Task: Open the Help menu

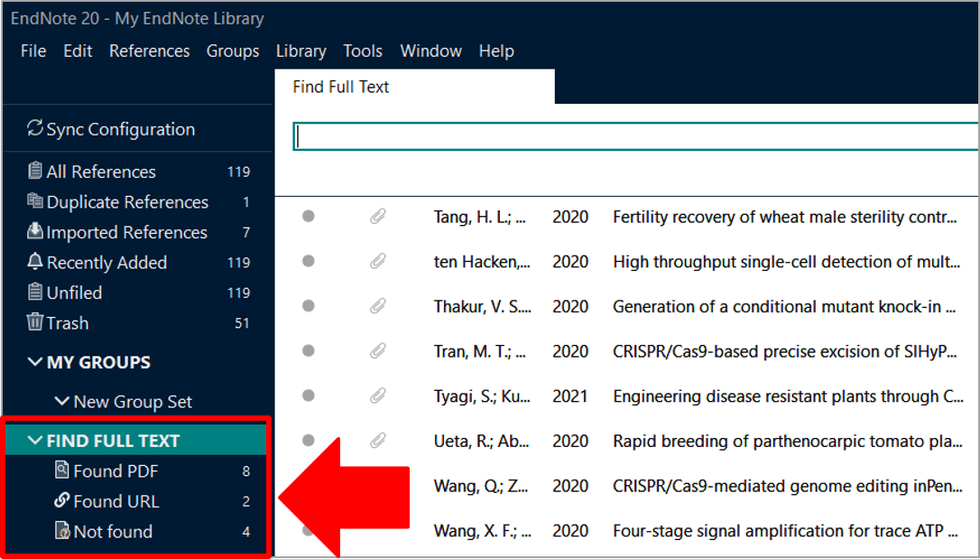Action: click(497, 51)
